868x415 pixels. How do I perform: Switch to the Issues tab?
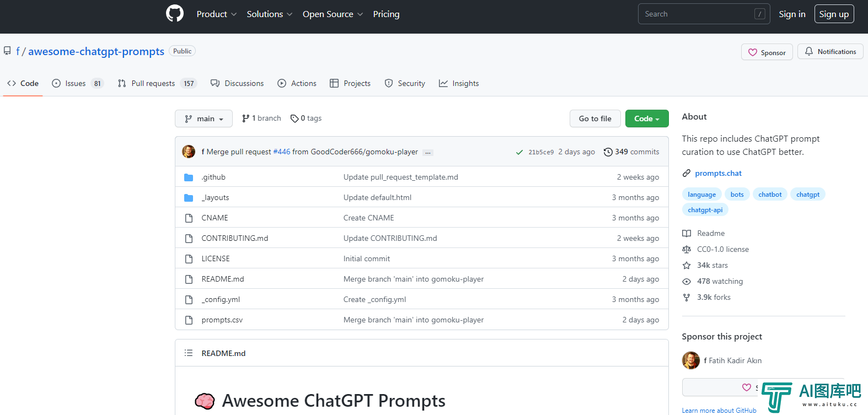77,84
